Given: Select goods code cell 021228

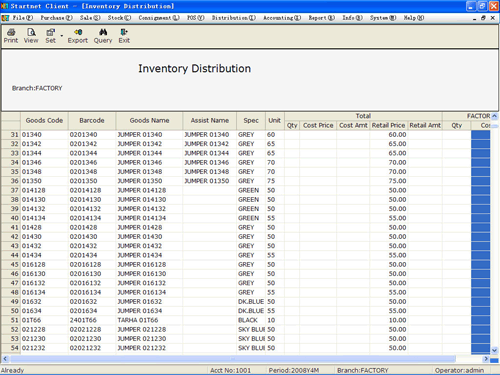Looking at the screenshot, I should 44,330.
